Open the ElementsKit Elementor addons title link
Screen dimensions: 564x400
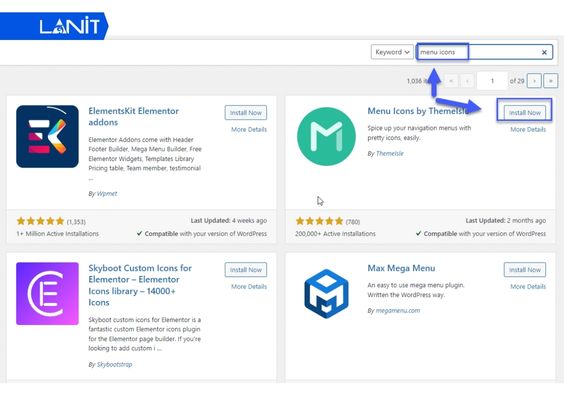click(x=133, y=117)
